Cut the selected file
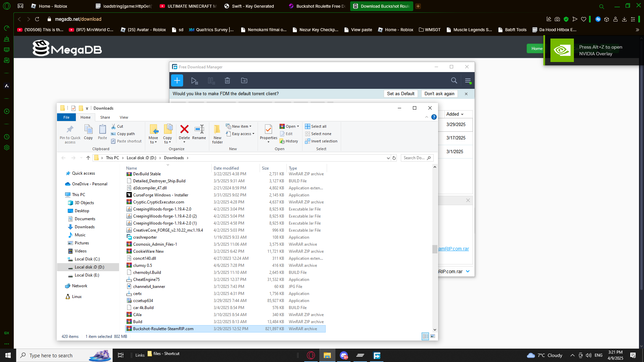The height and width of the screenshot is (362, 644). click(117, 126)
